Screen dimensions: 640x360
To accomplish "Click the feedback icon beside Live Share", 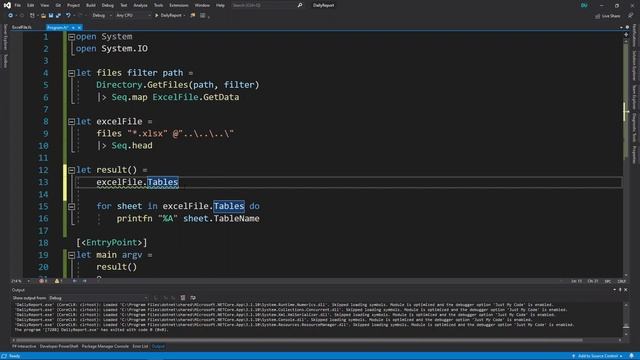I will [x=631, y=16].
